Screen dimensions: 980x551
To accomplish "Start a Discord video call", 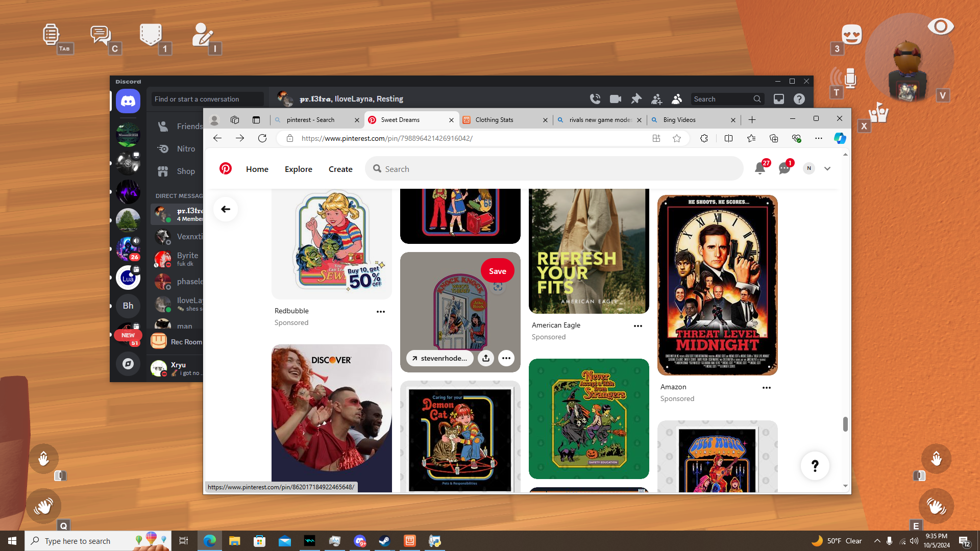I will (616, 99).
